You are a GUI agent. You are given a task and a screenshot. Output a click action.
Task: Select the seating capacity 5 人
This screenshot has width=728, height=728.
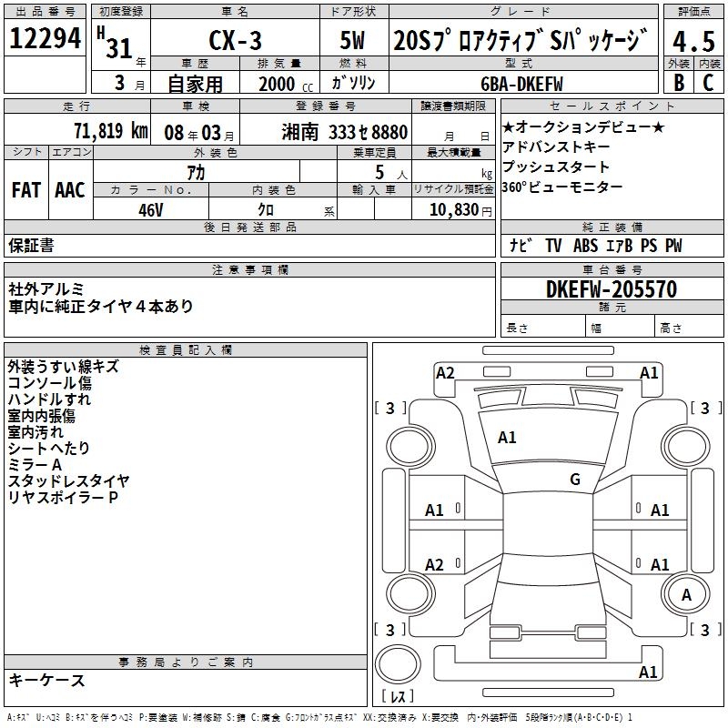point(391,173)
